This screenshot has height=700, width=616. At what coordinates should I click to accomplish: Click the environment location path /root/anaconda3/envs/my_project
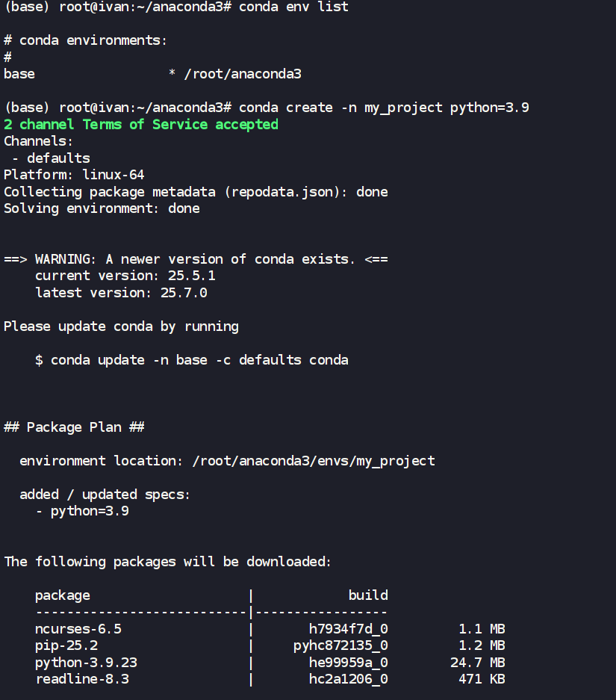coord(314,461)
